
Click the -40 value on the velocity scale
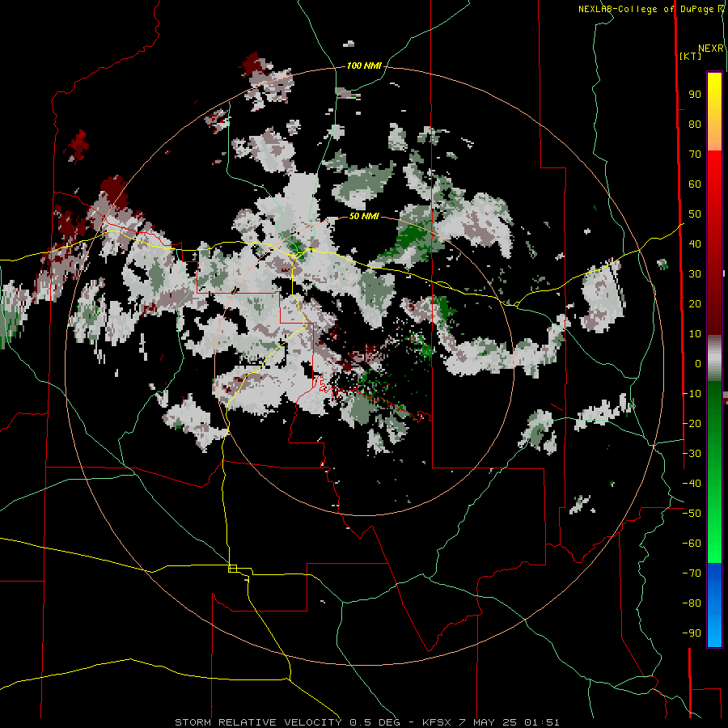692,484
